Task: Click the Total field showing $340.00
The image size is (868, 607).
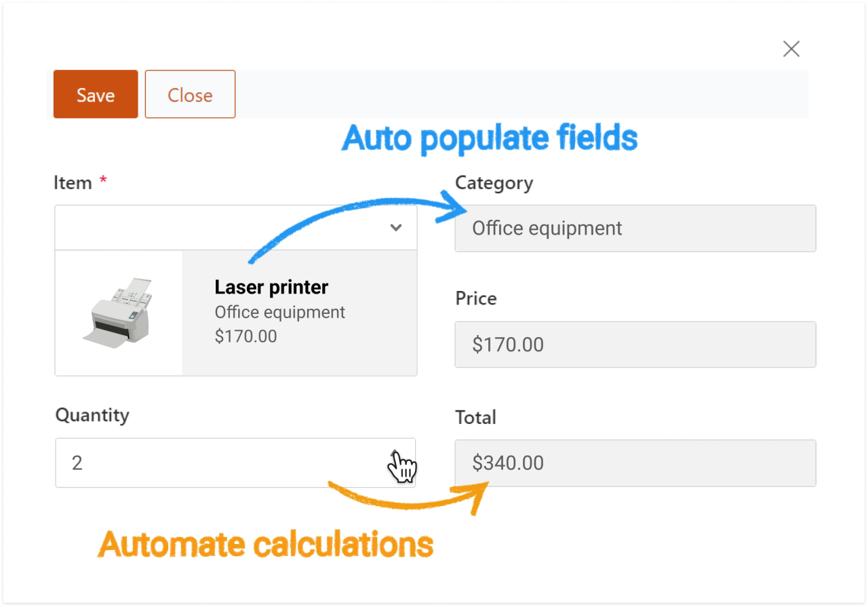Action: pyautogui.click(x=634, y=463)
